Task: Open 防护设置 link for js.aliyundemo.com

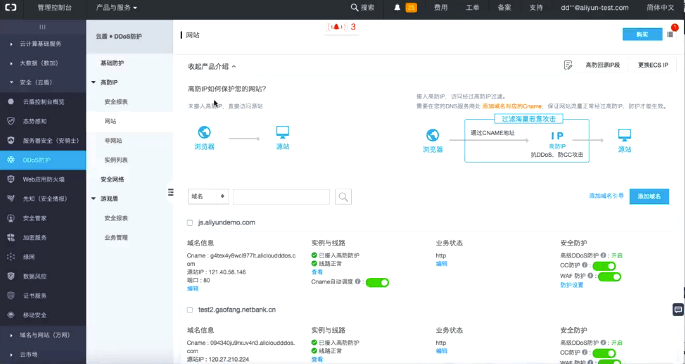Action: (572, 285)
